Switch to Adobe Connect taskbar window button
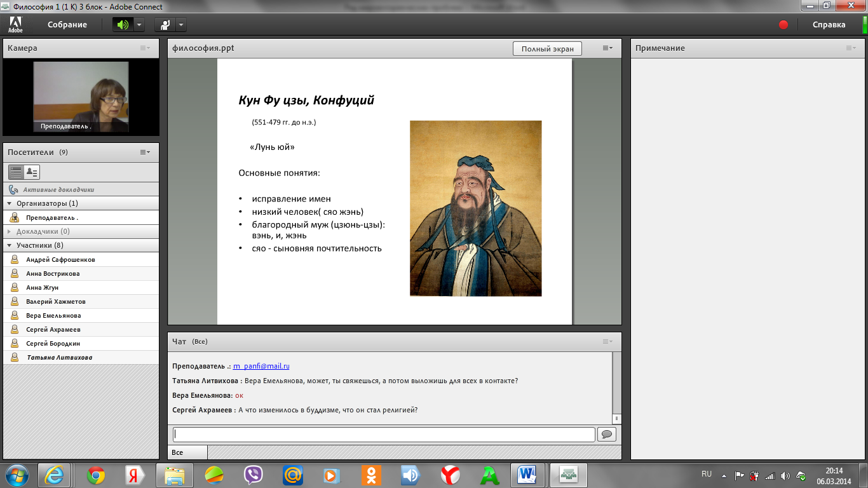 568,475
